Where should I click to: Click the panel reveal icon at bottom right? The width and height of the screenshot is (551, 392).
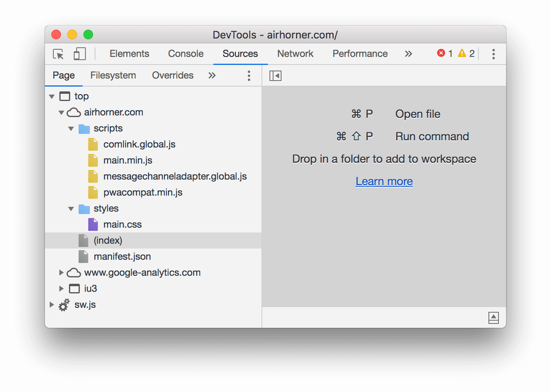coord(493,317)
